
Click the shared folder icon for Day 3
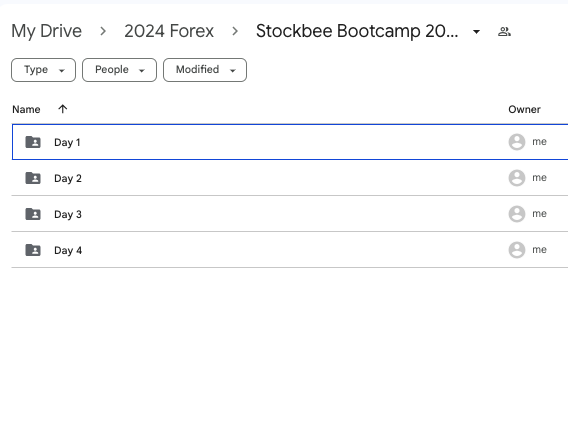click(x=33, y=214)
